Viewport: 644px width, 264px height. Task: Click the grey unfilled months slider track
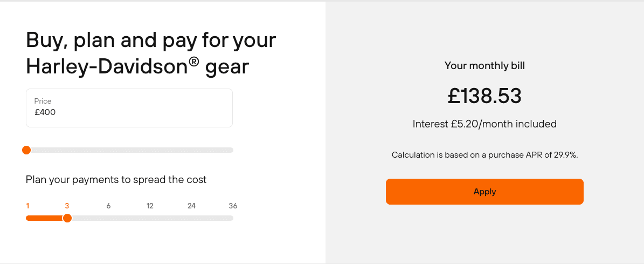click(x=151, y=218)
